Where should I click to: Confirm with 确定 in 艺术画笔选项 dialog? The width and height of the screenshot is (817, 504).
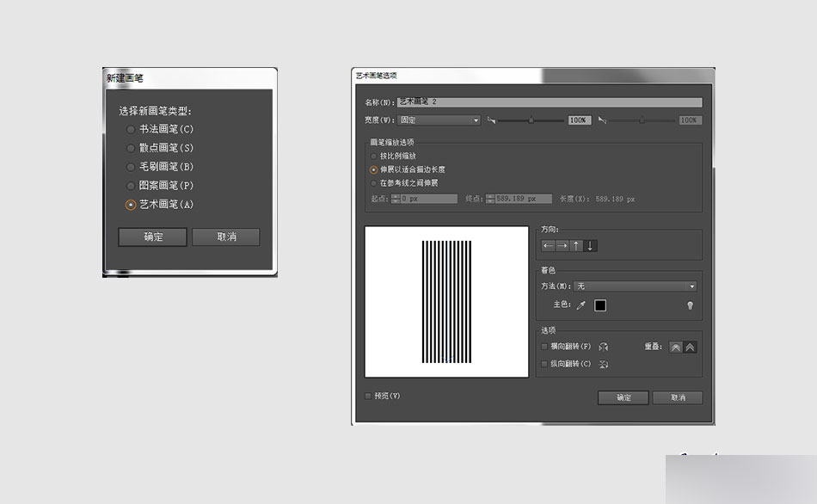point(623,397)
